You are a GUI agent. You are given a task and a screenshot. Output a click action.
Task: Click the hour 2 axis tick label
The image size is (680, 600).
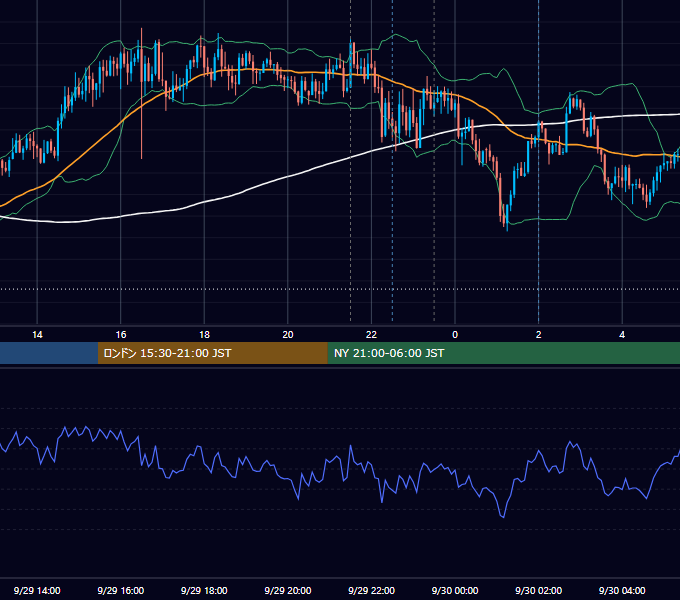click(539, 335)
